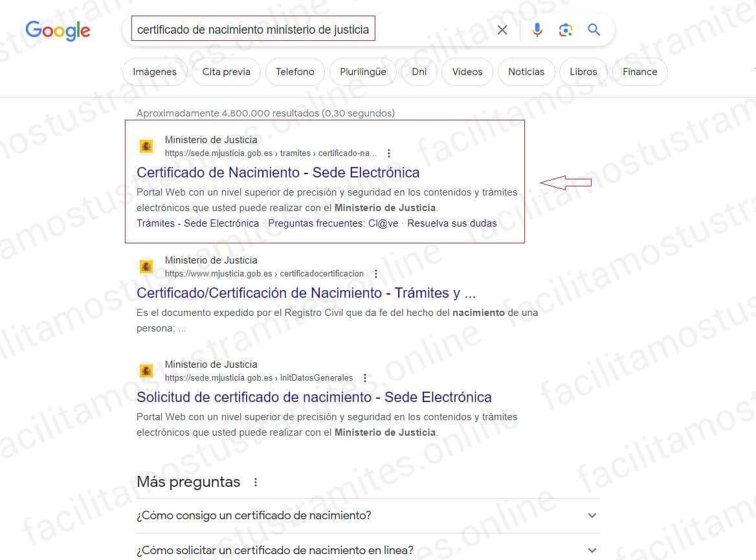The image size is (756, 560).
Task: Open the Certificado de Nacimiento - Sede Electrónica link
Action: pyautogui.click(x=278, y=172)
